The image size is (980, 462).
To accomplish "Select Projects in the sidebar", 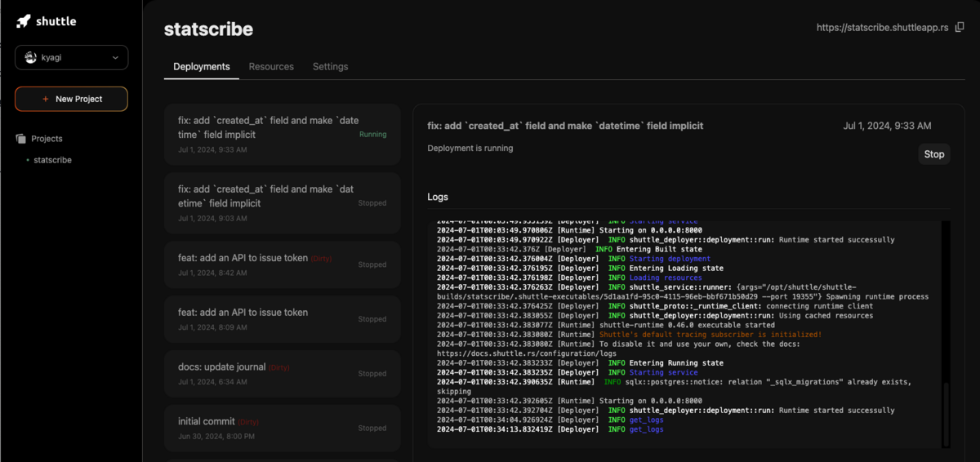I will point(47,139).
